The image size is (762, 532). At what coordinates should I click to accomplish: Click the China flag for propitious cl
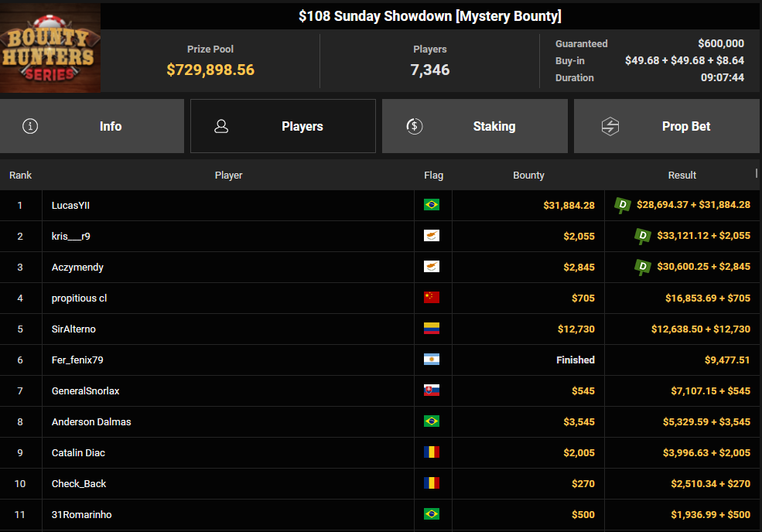click(432, 298)
